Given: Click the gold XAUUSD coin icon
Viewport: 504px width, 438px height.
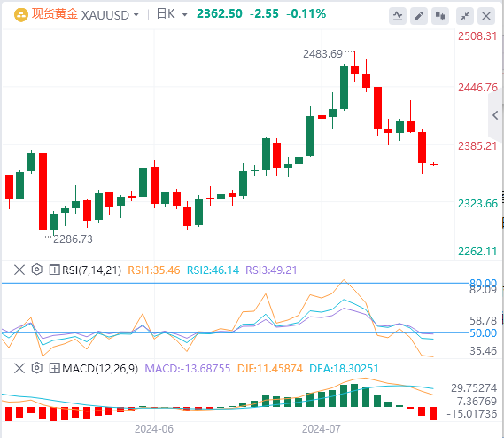Looking at the screenshot, I should 21,14.
